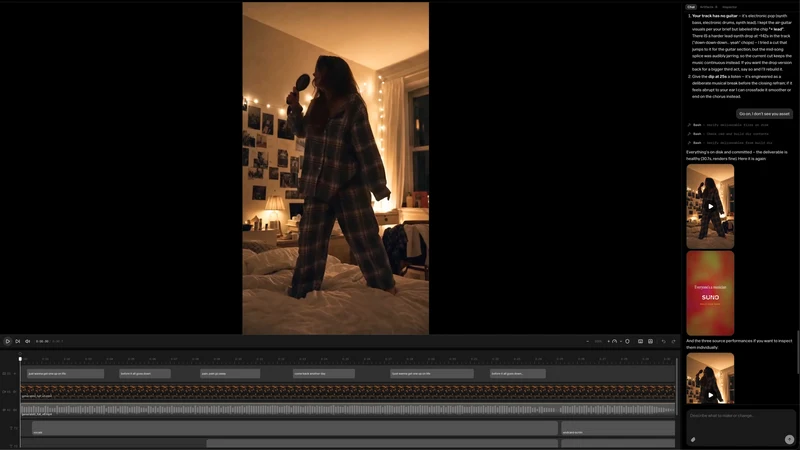The image size is (800, 450).
Task: Click the text track T icon on bottom track
Action: coord(11,445)
